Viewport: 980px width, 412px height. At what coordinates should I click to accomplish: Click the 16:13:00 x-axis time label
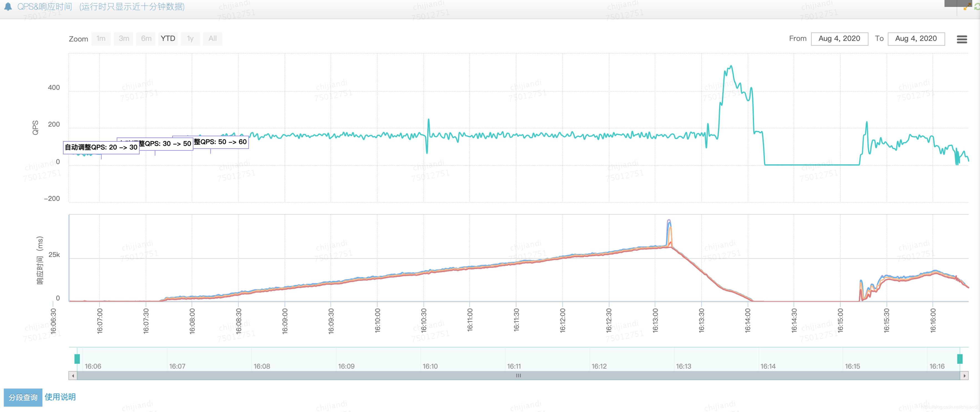pos(655,321)
